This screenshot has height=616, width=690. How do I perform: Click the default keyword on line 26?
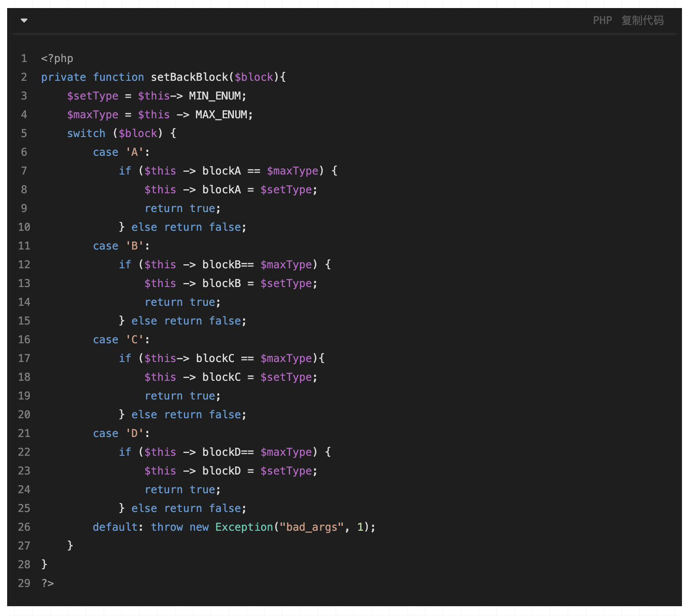(115, 527)
